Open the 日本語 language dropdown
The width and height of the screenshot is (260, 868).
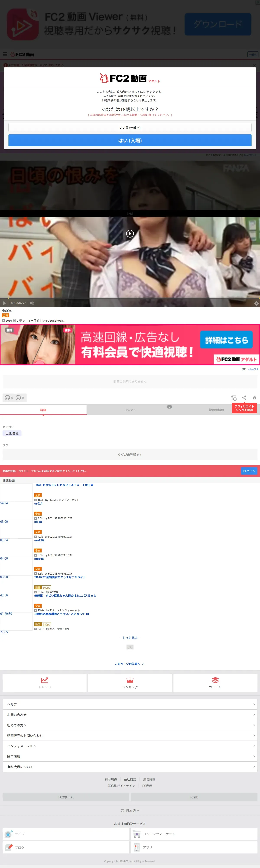pyautogui.click(x=130, y=811)
